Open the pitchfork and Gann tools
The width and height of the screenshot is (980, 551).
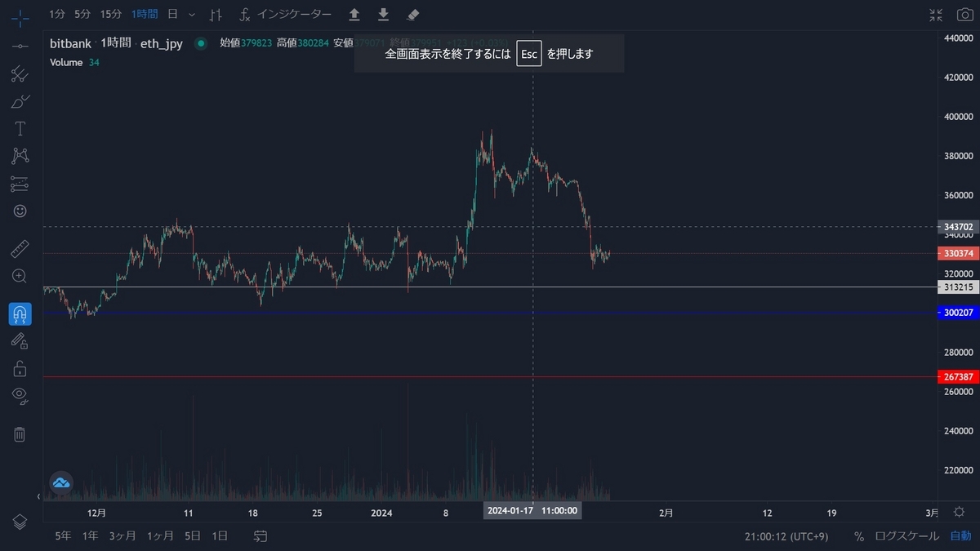pyautogui.click(x=20, y=74)
